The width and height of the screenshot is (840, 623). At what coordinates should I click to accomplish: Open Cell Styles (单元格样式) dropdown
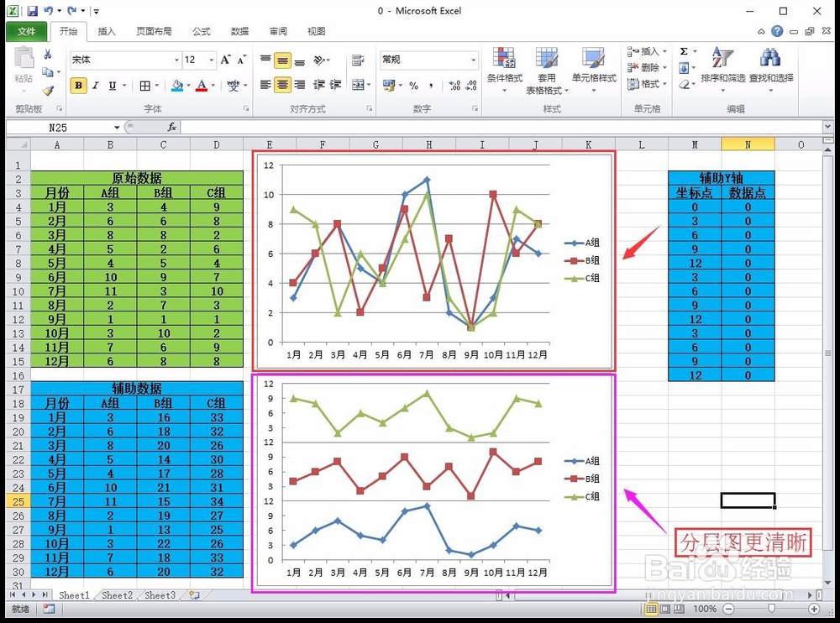(594, 71)
